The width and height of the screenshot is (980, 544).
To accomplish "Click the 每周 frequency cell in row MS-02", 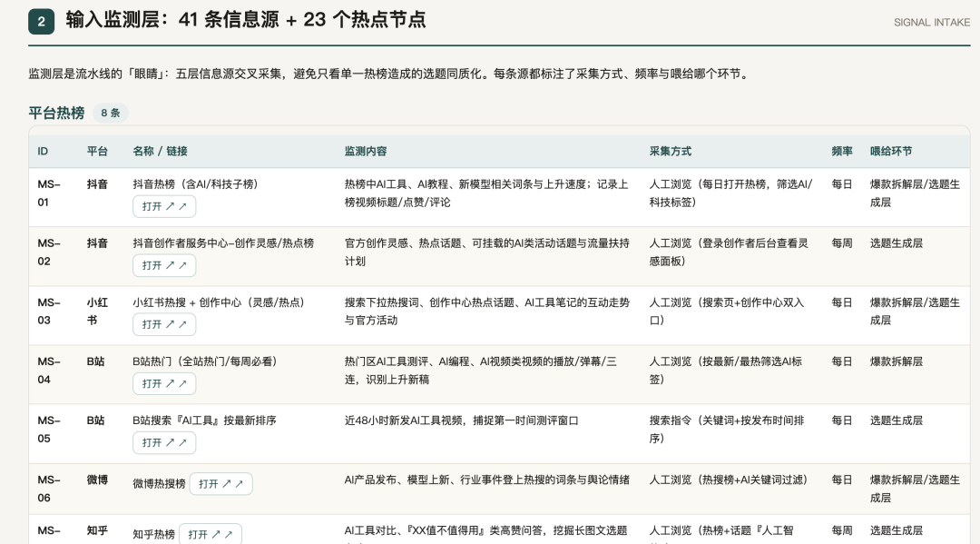I will pyautogui.click(x=842, y=243).
